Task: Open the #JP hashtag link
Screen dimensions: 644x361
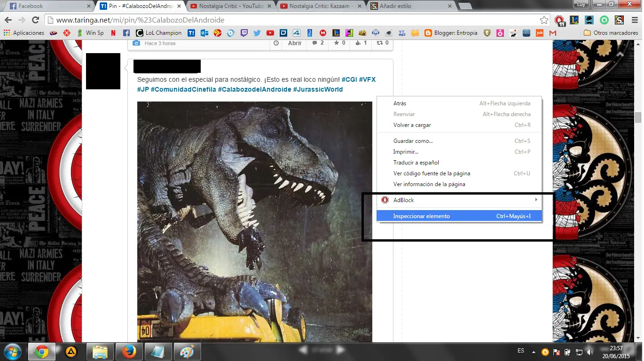Action: point(143,89)
